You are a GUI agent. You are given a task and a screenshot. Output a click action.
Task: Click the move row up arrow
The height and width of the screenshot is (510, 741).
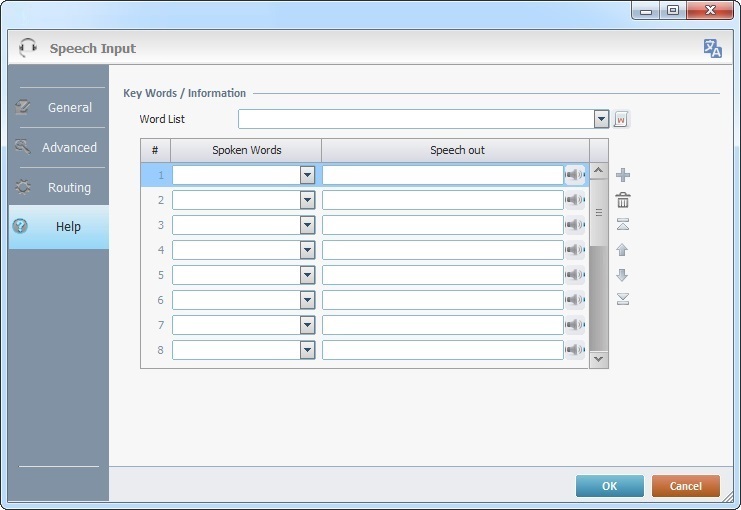pyautogui.click(x=623, y=250)
